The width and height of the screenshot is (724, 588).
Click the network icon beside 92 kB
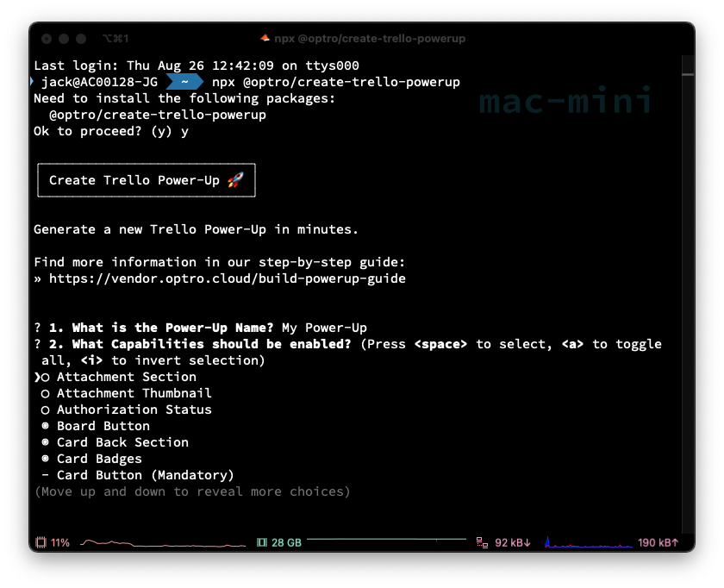point(482,542)
